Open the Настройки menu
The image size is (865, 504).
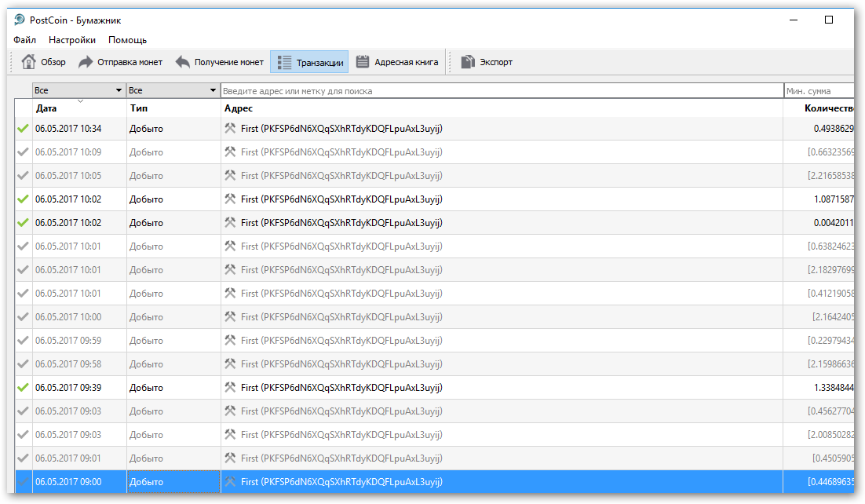tap(72, 40)
